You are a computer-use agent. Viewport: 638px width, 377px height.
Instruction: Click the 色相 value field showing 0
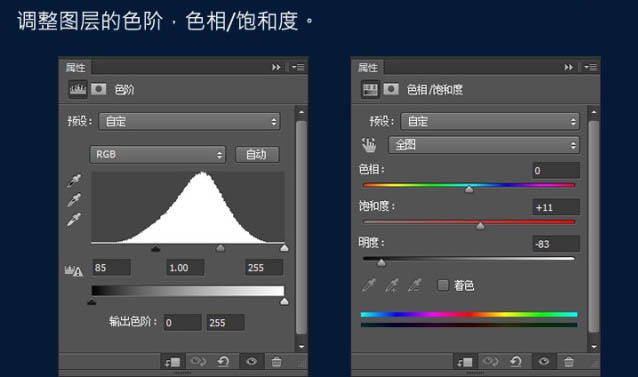tap(556, 170)
